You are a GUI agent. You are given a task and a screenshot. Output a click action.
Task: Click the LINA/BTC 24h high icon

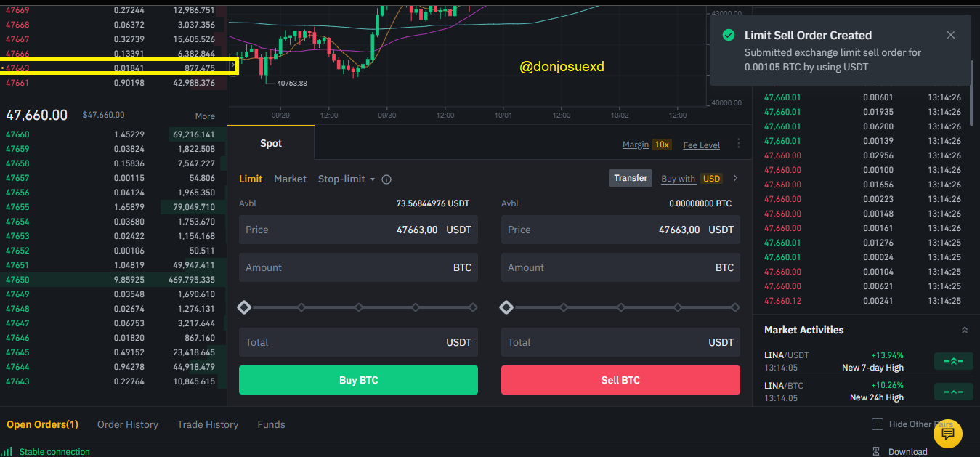pyautogui.click(x=952, y=392)
